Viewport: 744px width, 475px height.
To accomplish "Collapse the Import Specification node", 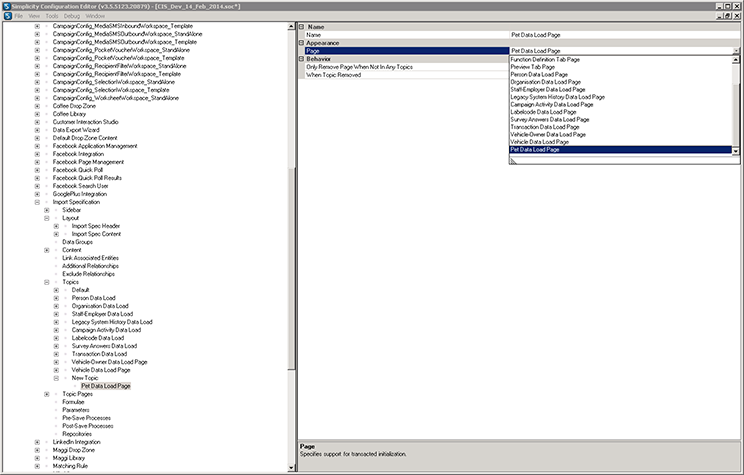I will pos(37,202).
